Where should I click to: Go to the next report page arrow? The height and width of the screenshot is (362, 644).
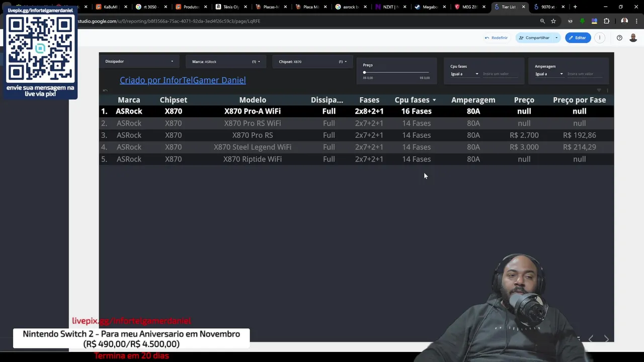(x=606, y=339)
